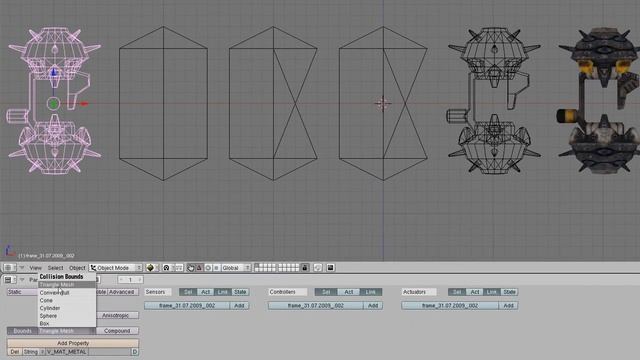Collapse the buttons window header arrow
Image resolution: width=640 pixels, height=360 pixels.
pyautogui.click(x=22, y=280)
